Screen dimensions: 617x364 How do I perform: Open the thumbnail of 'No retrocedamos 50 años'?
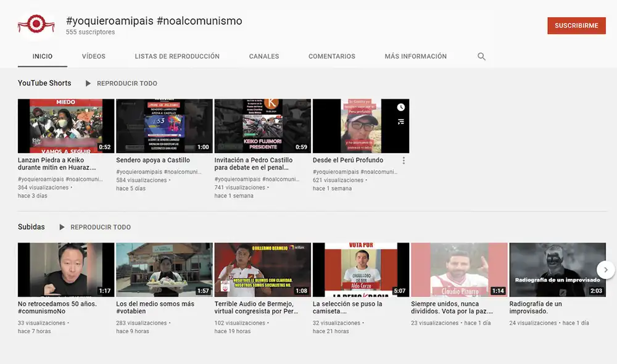[65, 269]
